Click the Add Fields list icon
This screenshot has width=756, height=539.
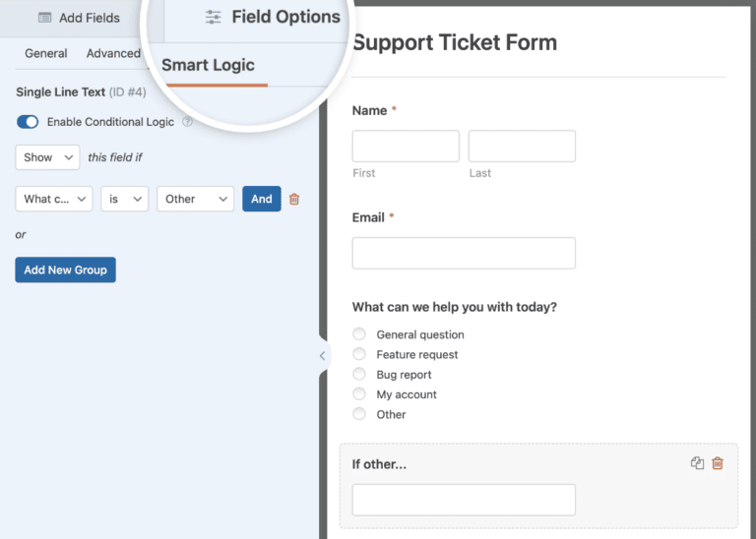click(45, 18)
